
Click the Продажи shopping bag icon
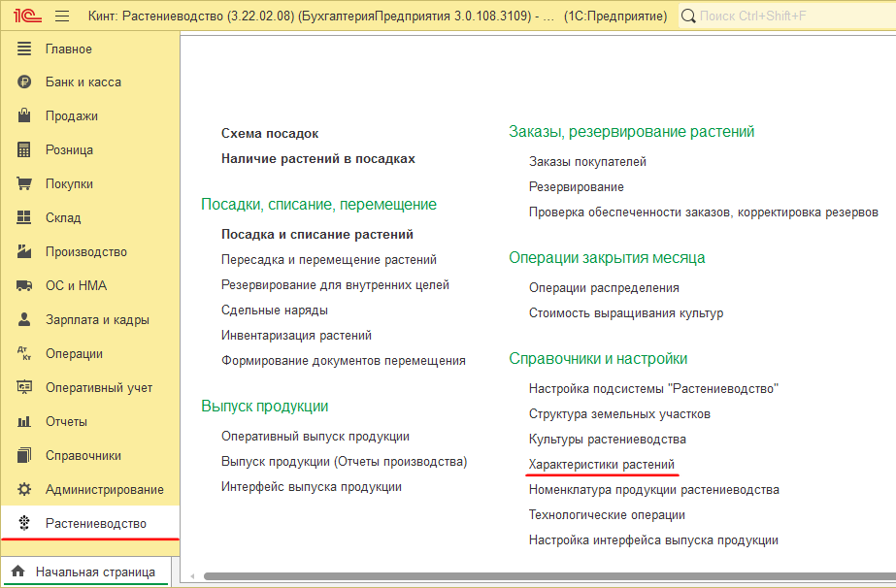point(25,116)
